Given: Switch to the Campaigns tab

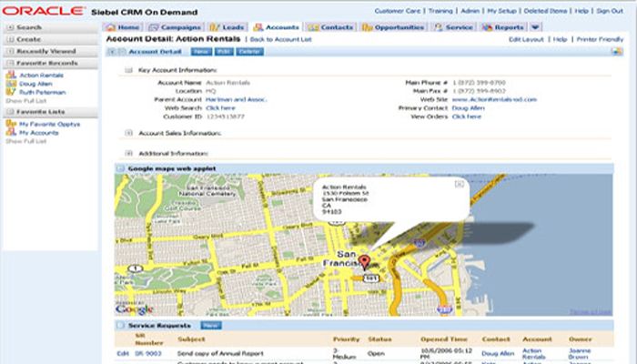Looking at the screenshot, I should [175, 27].
